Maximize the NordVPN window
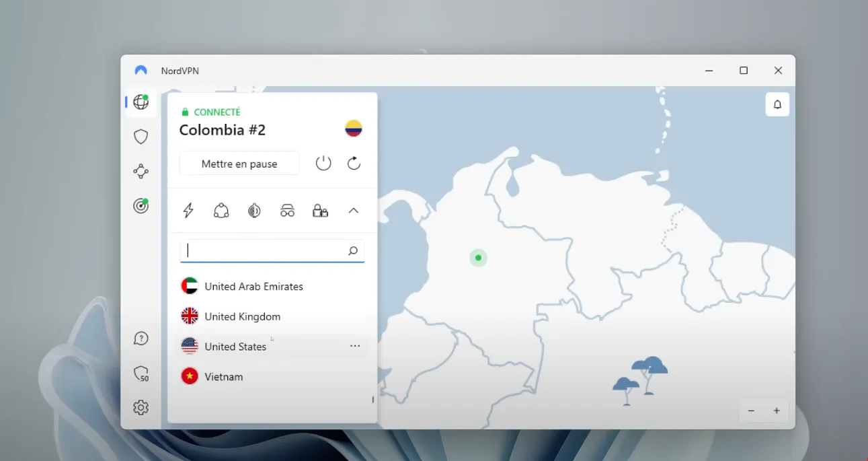Screen dimensions: 868x461 point(744,71)
